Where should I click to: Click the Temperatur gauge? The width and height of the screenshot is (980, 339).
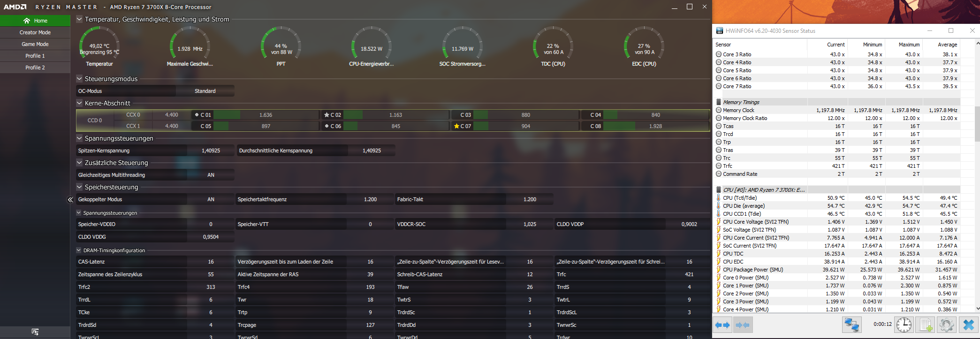[99, 47]
